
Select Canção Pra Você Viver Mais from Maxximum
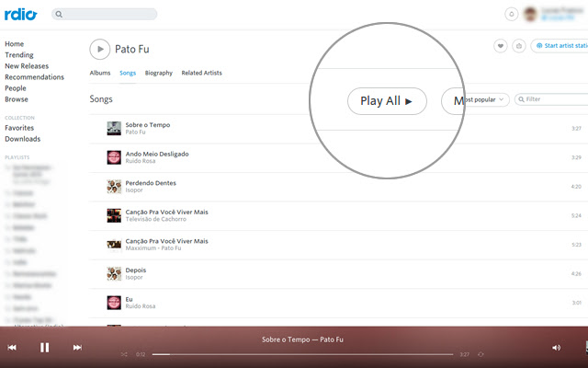[167, 241]
